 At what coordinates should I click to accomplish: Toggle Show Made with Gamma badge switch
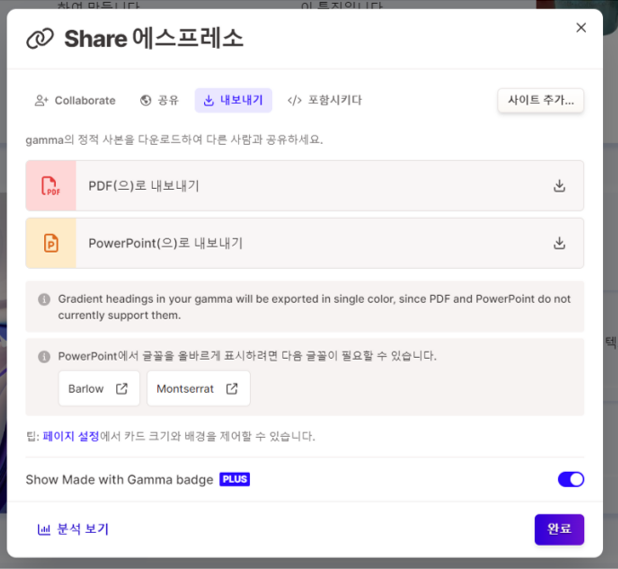(x=571, y=480)
